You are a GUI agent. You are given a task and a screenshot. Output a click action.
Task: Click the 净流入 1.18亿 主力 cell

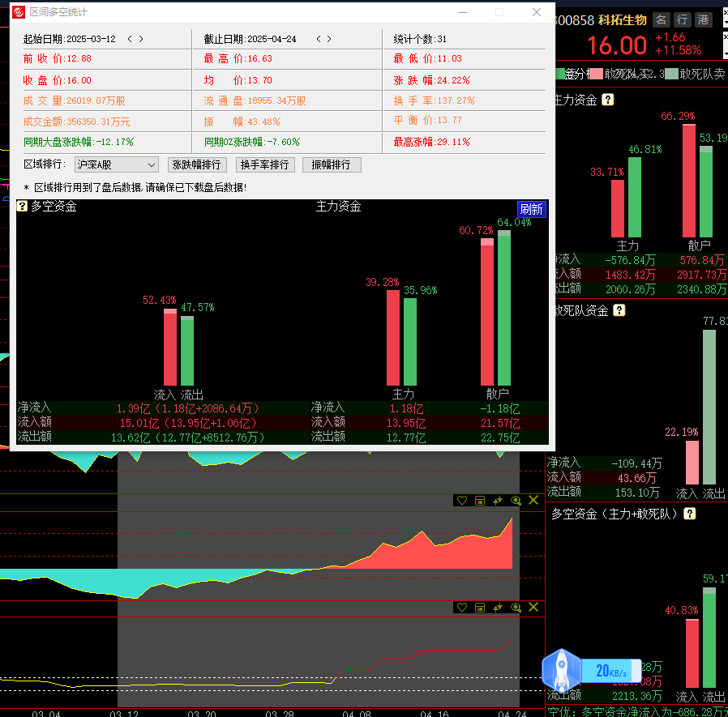pos(406,408)
